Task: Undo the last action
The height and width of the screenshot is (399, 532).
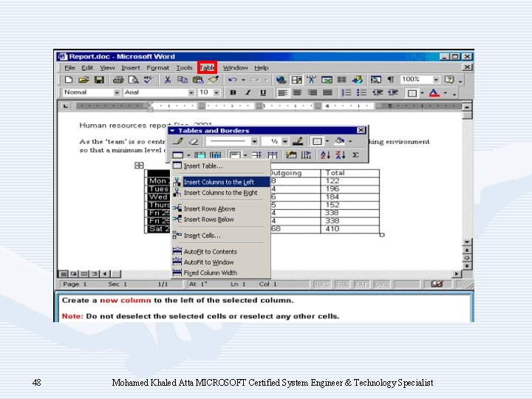Action: point(233,80)
